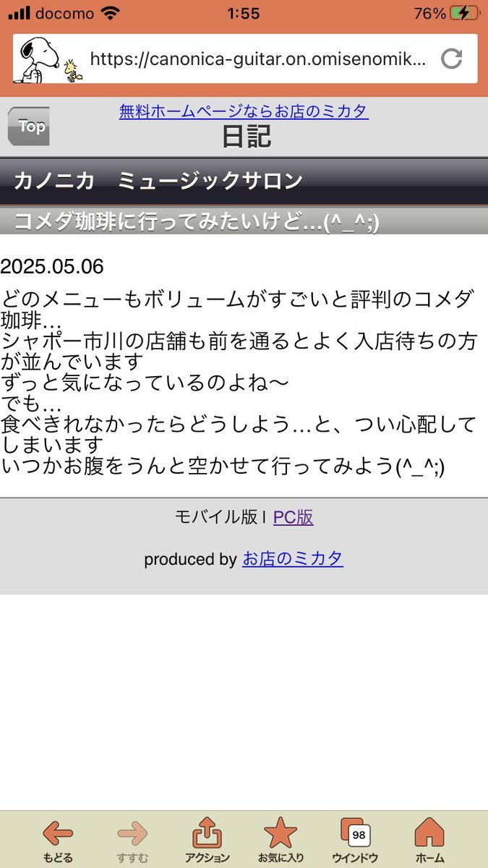
Task: Open お店のミカタ producer link
Action: [293, 558]
